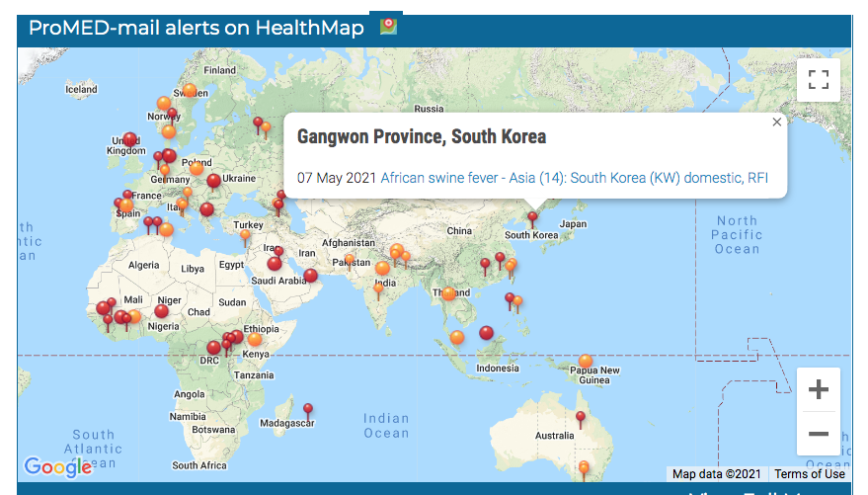Open the Terms of Use link
Viewport: 868px width, 495px height.
(810, 474)
